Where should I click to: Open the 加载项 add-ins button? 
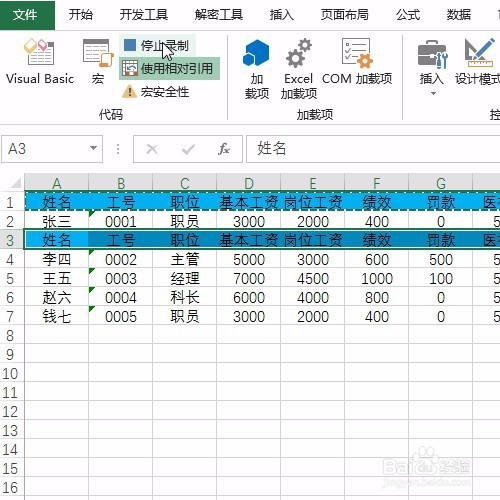coord(257,68)
